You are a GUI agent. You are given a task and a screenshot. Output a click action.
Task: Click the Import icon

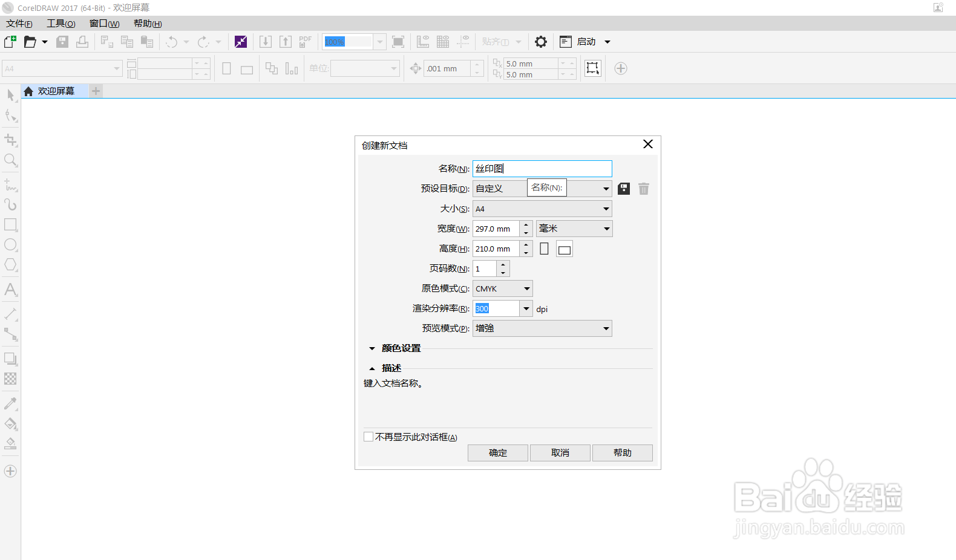pyautogui.click(x=266, y=42)
